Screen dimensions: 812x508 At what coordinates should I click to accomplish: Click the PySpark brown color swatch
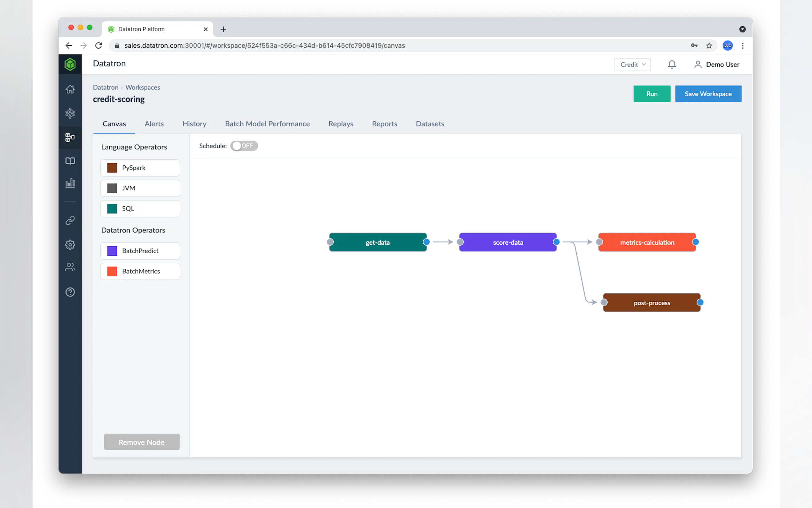click(x=112, y=168)
